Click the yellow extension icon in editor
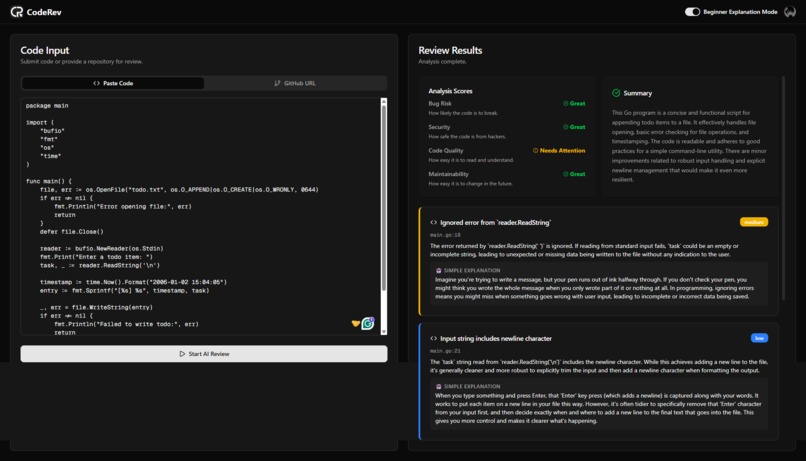This screenshot has width=806, height=461. click(355, 324)
